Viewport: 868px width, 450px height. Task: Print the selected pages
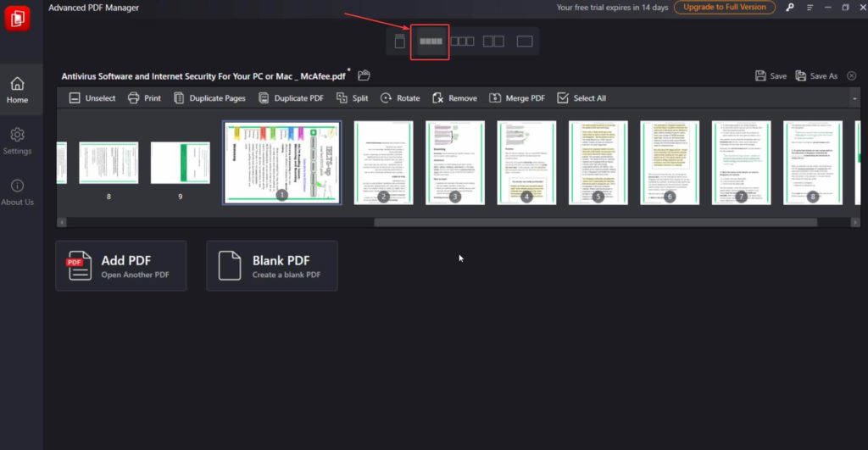pos(144,98)
